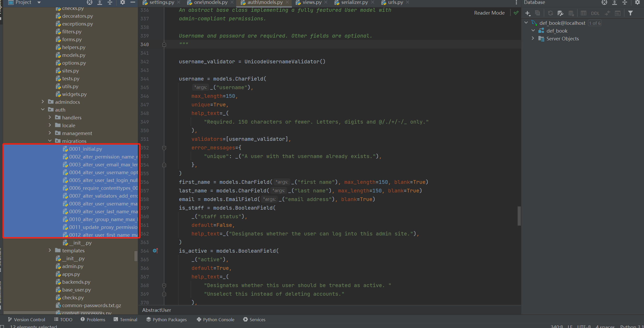Open Database panel settings gear
Screen dimensions: 644x328
pos(637,2)
